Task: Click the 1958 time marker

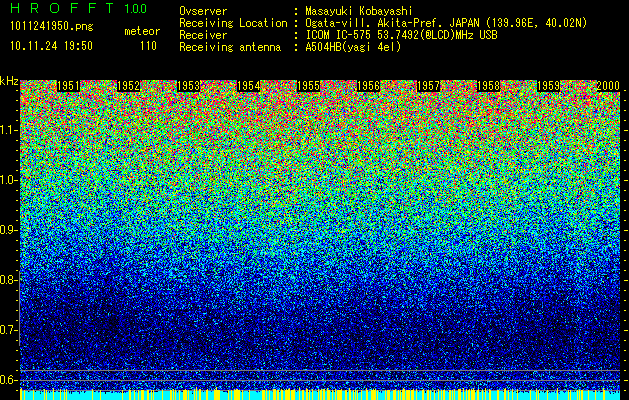Action: [x=488, y=86]
